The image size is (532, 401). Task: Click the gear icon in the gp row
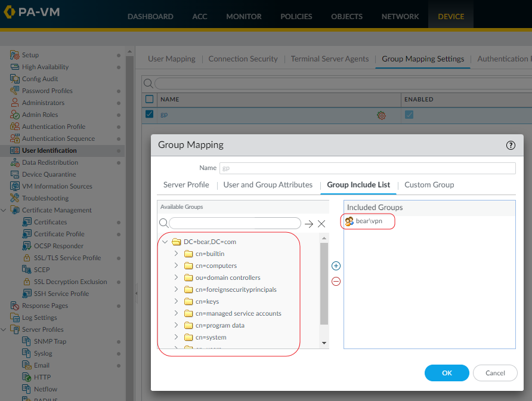(x=381, y=115)
